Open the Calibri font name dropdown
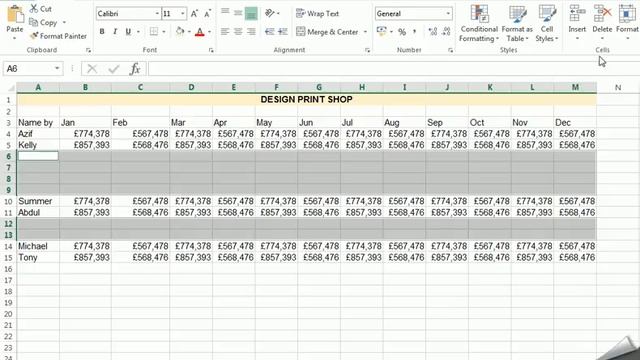Screen dimensions: 640x360 point(157,14)
